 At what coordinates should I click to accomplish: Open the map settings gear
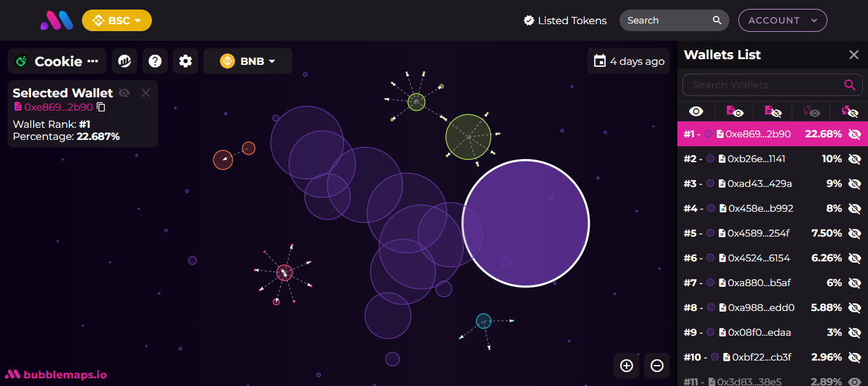(x=186, y=61)
